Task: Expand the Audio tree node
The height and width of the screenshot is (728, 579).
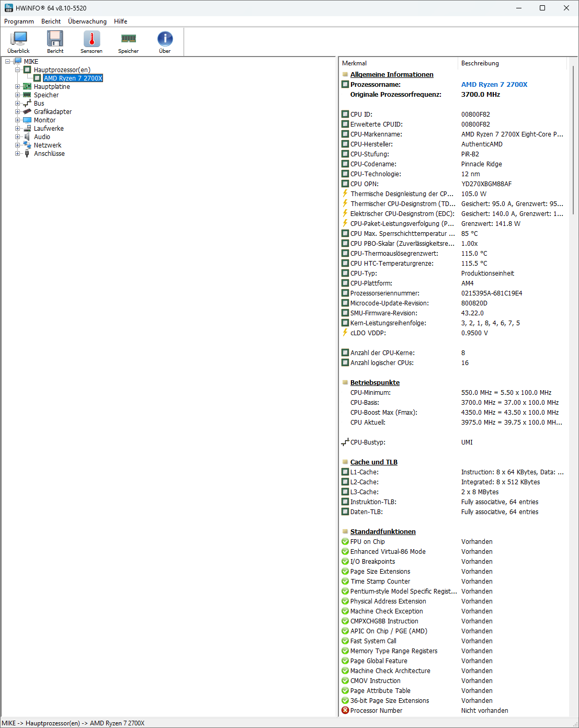Action: click(17, 137)
